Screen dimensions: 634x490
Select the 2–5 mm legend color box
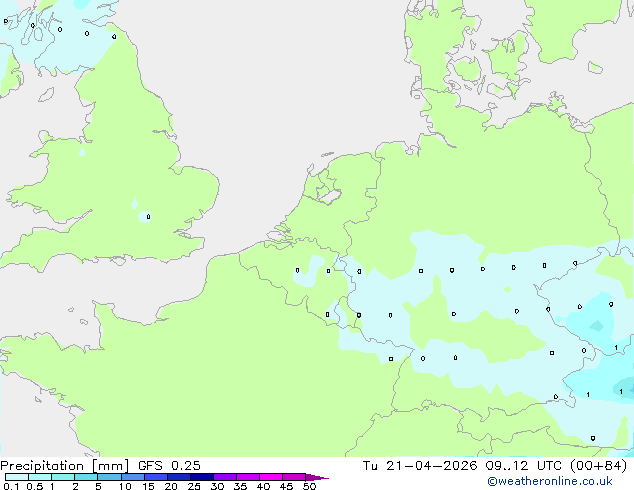click(86, 477)
